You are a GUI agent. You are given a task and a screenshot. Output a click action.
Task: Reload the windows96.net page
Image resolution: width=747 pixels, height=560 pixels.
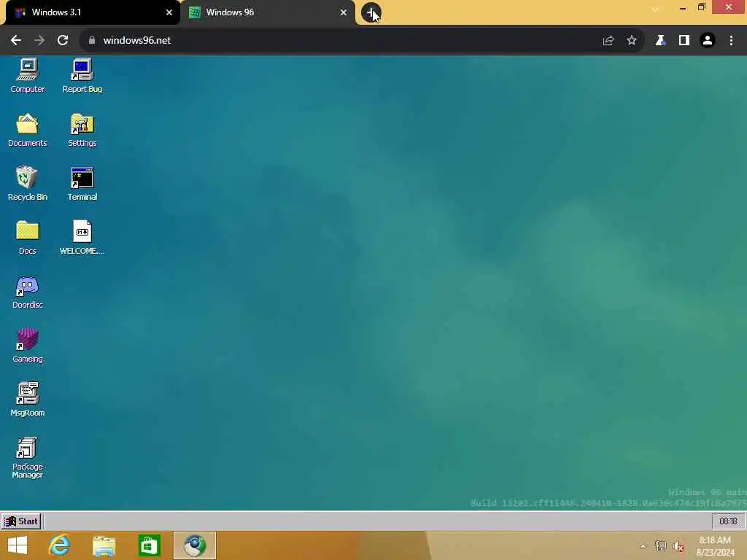point(63,41)
